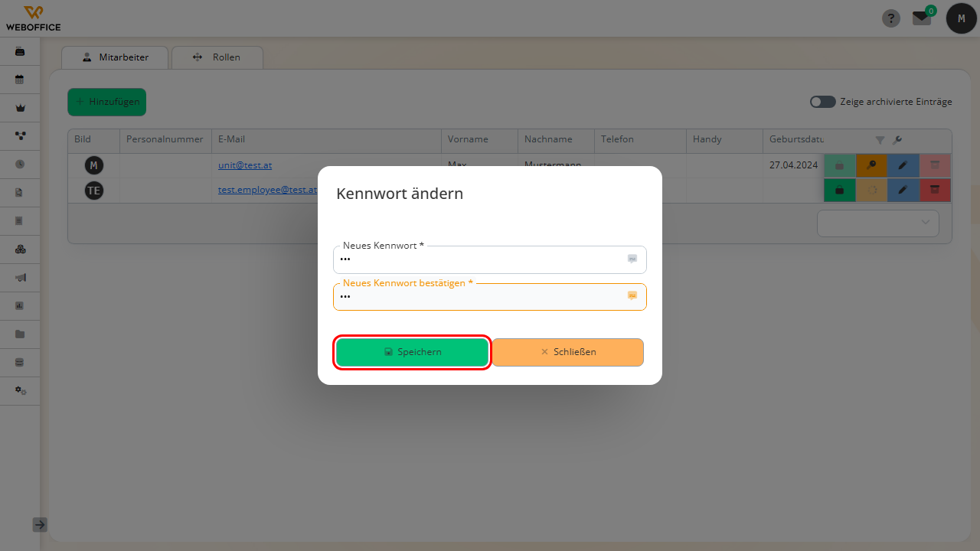Click the spinner button in test.employee row
Viewport: 980px width, 551px height.
(x=871, y=190)
